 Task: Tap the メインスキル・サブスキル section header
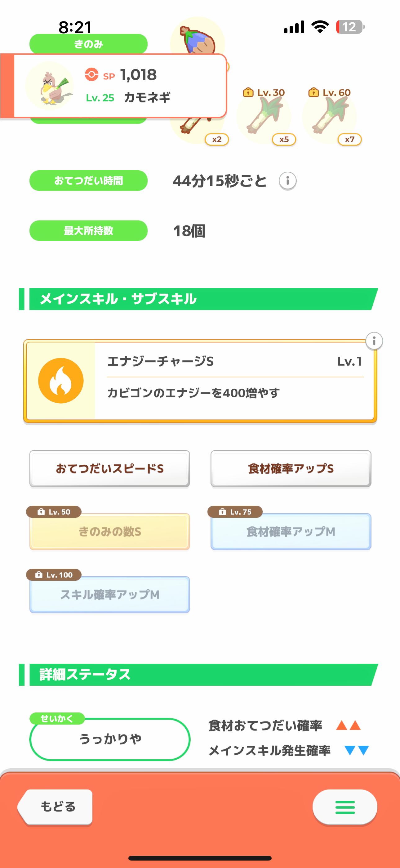click(x=199, y=299)
